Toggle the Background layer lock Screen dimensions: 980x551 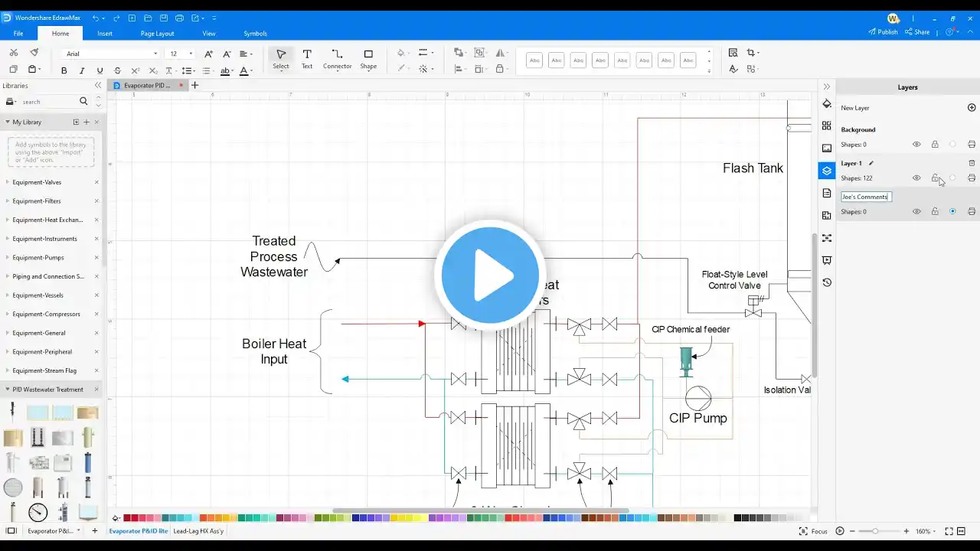935,145
